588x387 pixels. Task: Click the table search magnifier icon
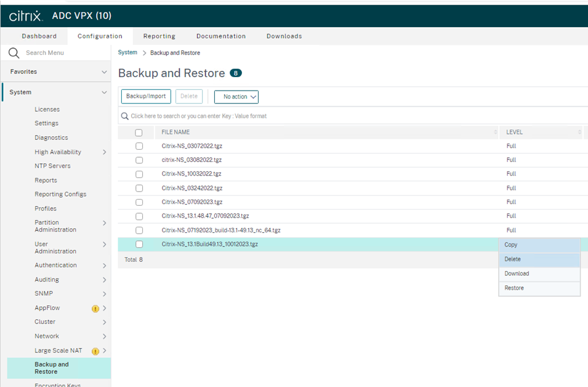125,116
